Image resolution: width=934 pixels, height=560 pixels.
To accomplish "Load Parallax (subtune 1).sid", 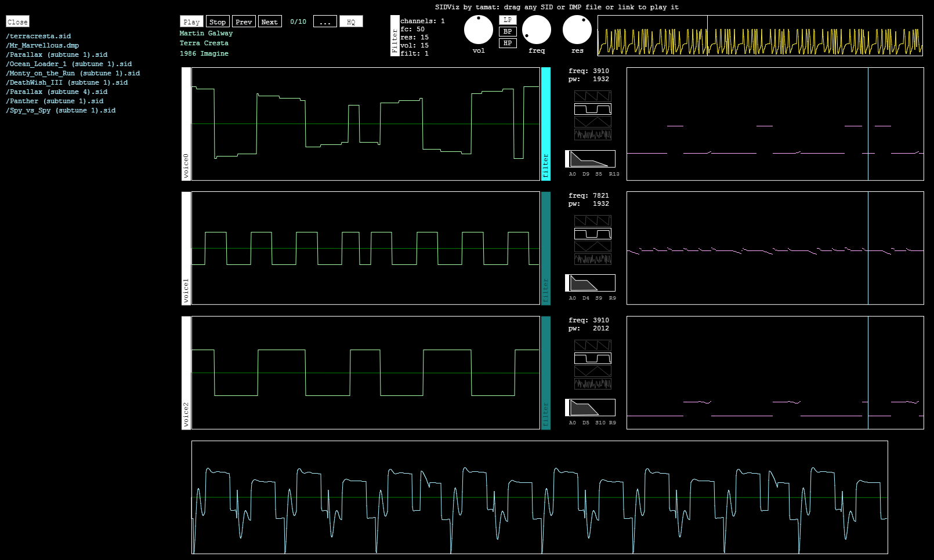I will point(57,54).
